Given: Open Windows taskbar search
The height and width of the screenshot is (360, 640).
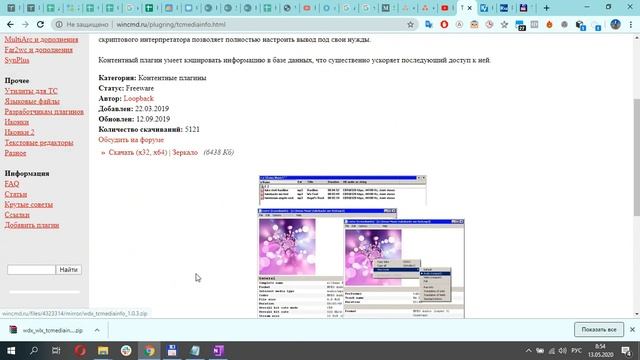Looking at the screenshot, I should click(x=34, y=351).
